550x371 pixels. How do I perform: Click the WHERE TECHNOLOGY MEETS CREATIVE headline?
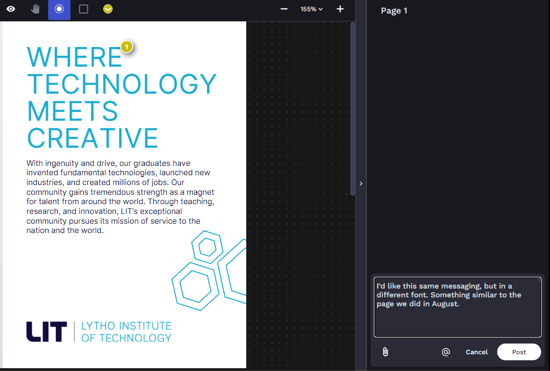[x=122, y=97]
